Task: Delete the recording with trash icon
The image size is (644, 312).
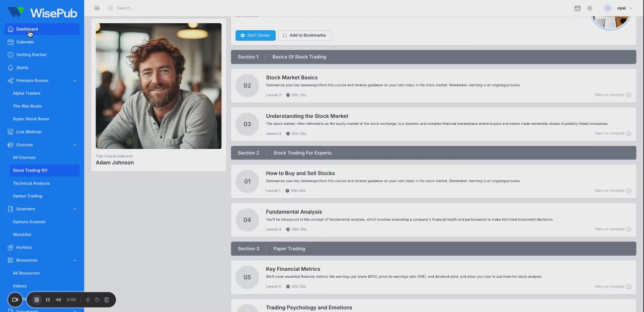Action: tap(107, 300)
